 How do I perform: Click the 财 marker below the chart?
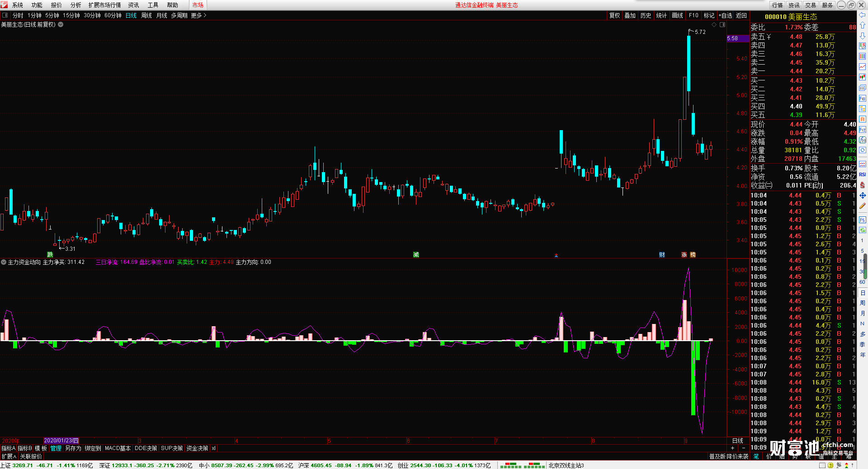tap(662, 255)
